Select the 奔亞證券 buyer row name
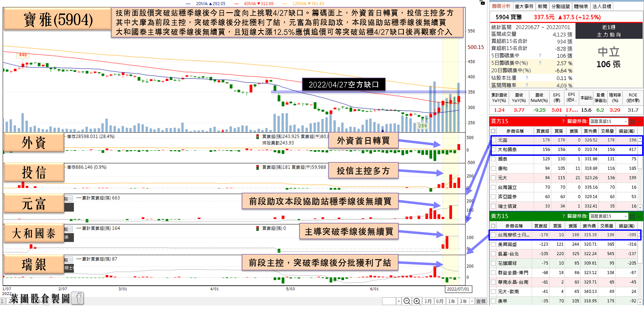The width and height of the screenshot is (644, 313). click(507, 197)
